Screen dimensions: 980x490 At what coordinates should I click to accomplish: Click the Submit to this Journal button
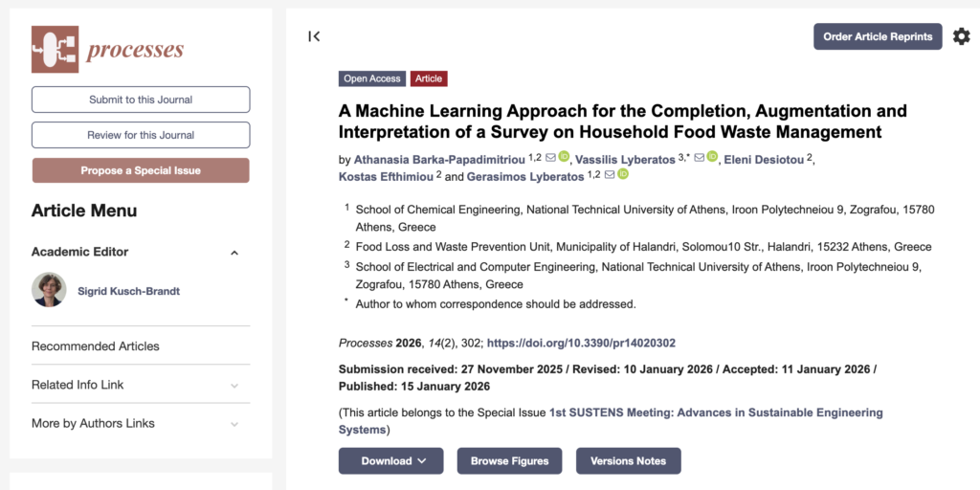tap(141, 100)
